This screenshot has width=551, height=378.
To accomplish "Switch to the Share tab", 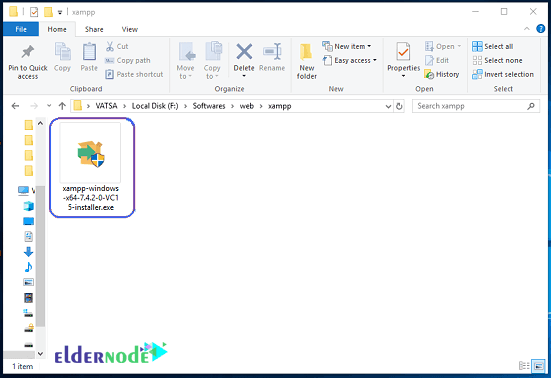I will pyautogui.click(x=94, y=29).
